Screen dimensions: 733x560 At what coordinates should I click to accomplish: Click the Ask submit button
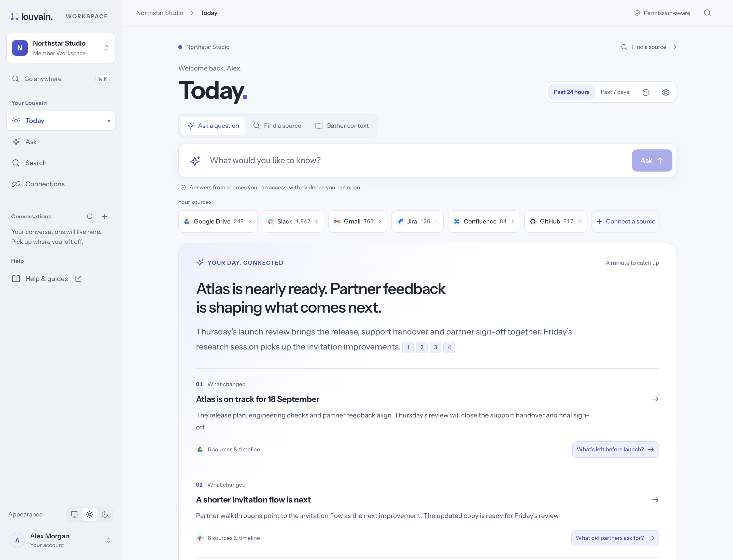click(x=652, y=160)
